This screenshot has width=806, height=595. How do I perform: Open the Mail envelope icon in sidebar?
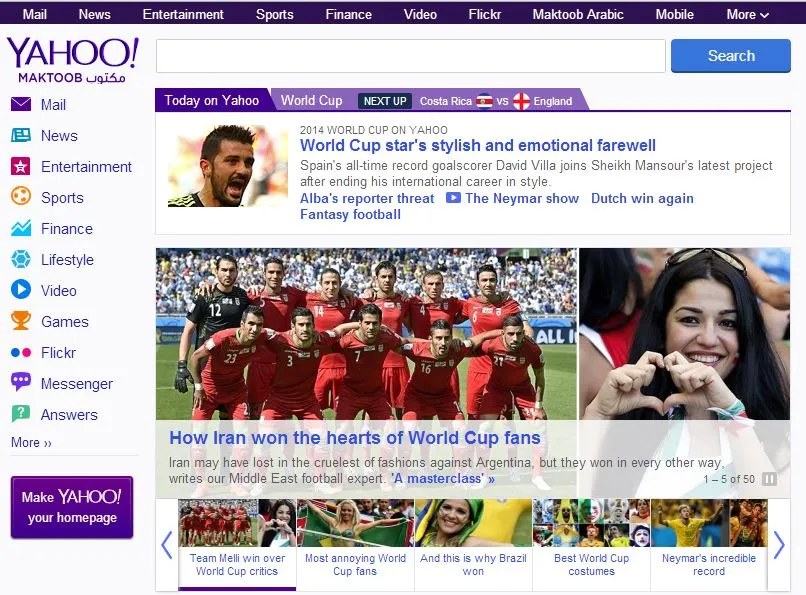point(21,104)
